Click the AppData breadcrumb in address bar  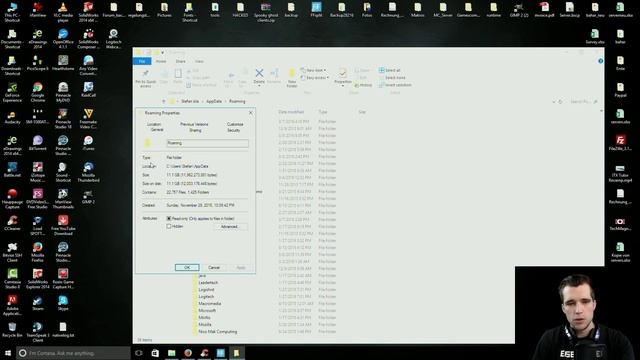pos(214,101)
